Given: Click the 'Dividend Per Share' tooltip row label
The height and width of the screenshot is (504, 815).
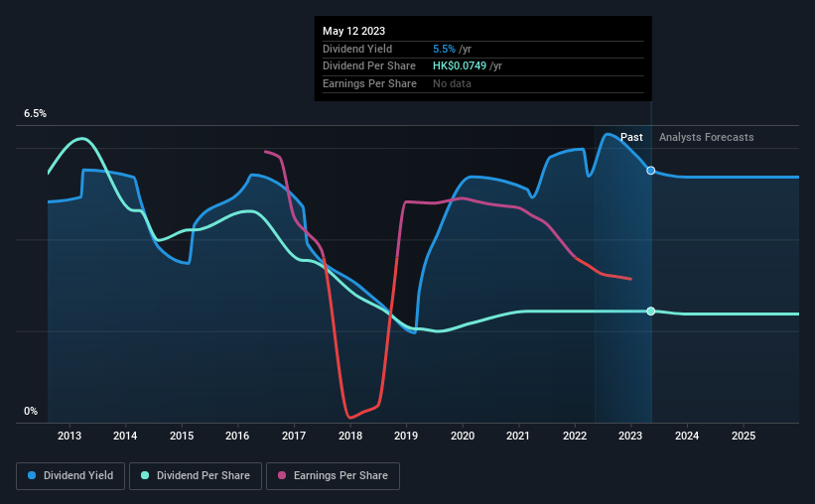Looking at the screenshot, I should (369, 66).
